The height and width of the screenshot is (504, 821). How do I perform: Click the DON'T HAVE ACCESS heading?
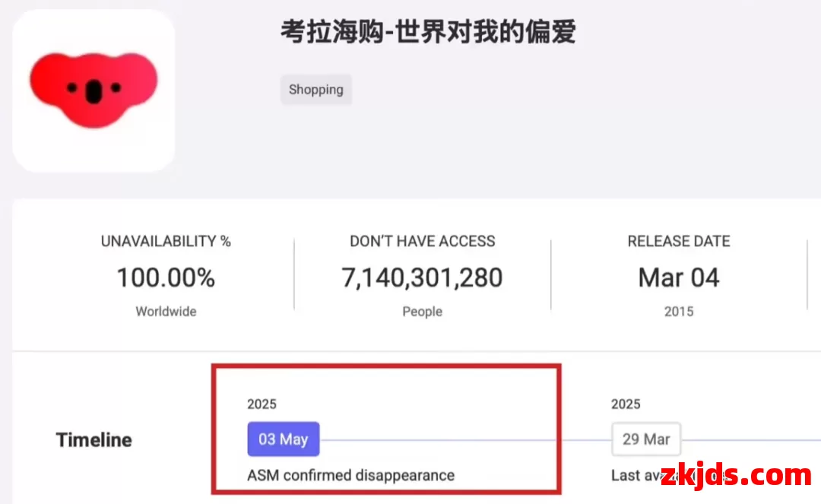[422, 241]
